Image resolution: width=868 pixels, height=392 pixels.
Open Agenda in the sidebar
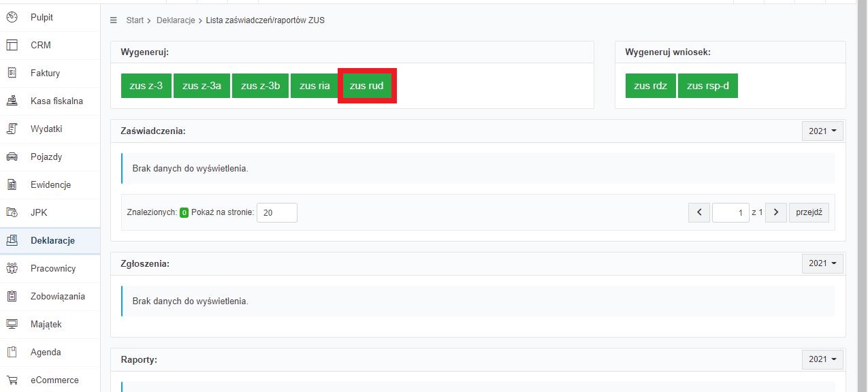pyautogui.click(x=50, y=352)
